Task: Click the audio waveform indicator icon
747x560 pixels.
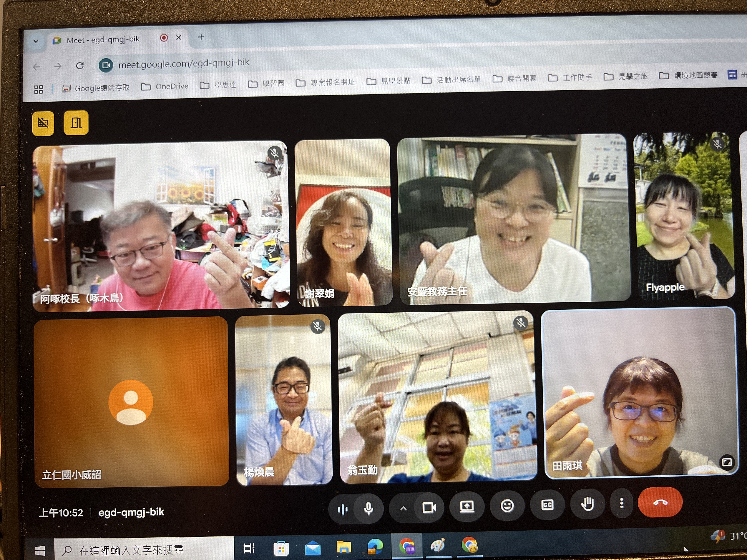Action: pyautogui.click(x=342, y=509)
